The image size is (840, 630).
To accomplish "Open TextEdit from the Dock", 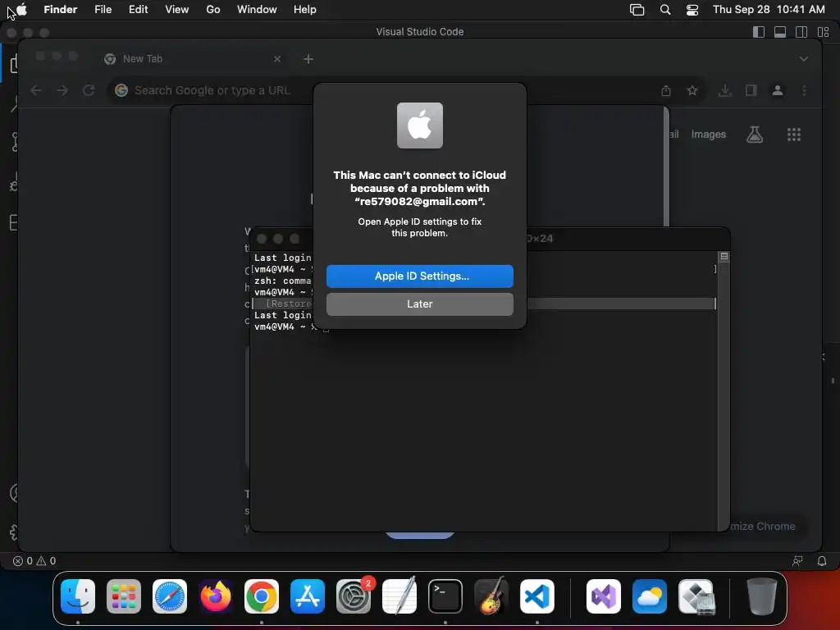I will pos(399,596).
